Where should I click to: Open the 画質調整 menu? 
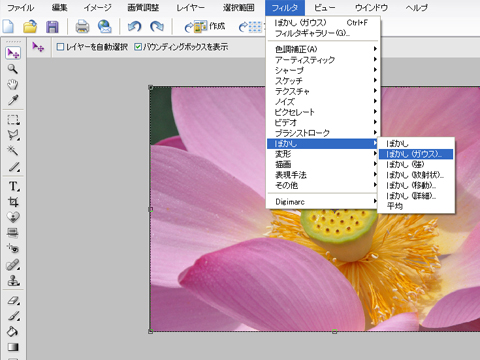coord(143,8)
